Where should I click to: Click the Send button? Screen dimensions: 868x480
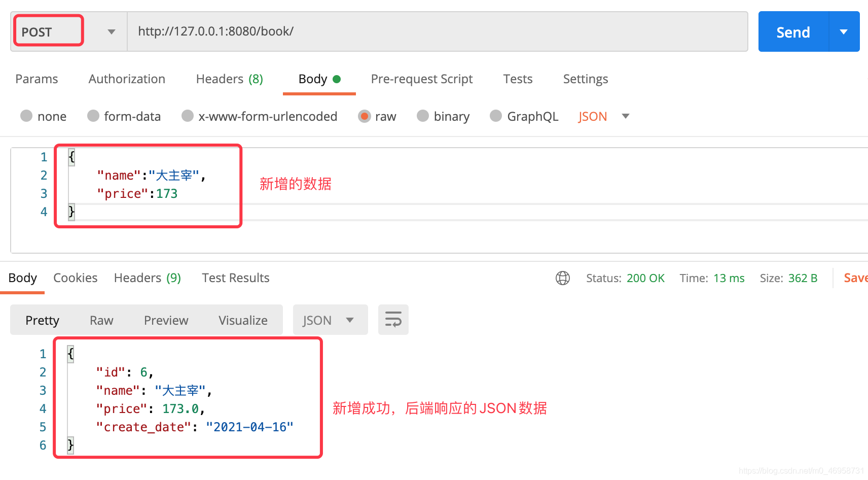[x=793, y=31]
